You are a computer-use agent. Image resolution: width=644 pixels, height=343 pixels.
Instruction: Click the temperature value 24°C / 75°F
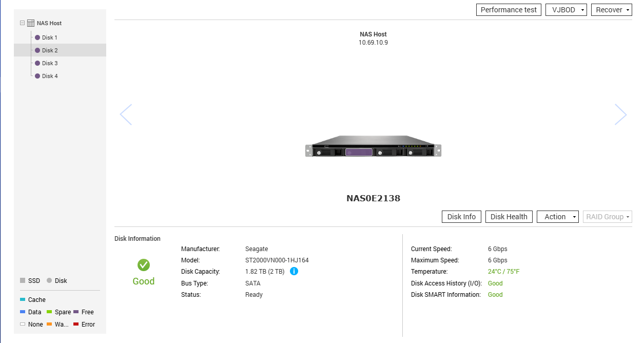(x=504, y=272)
